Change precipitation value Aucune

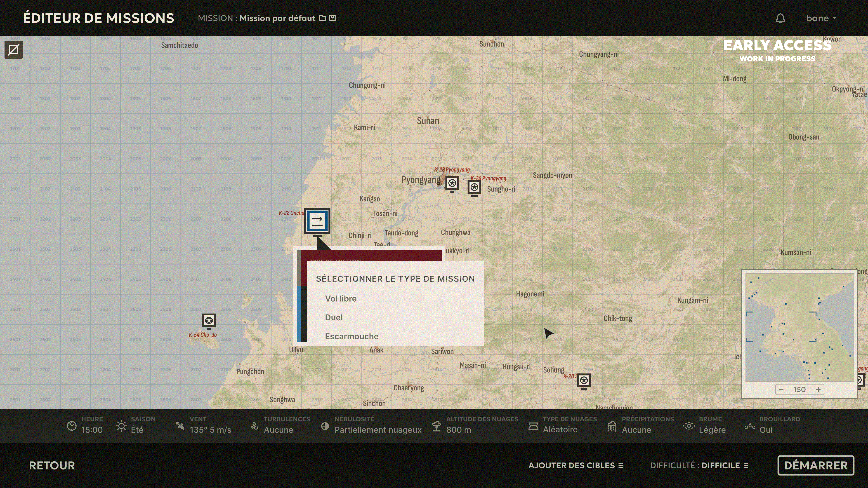coord(637,430)
